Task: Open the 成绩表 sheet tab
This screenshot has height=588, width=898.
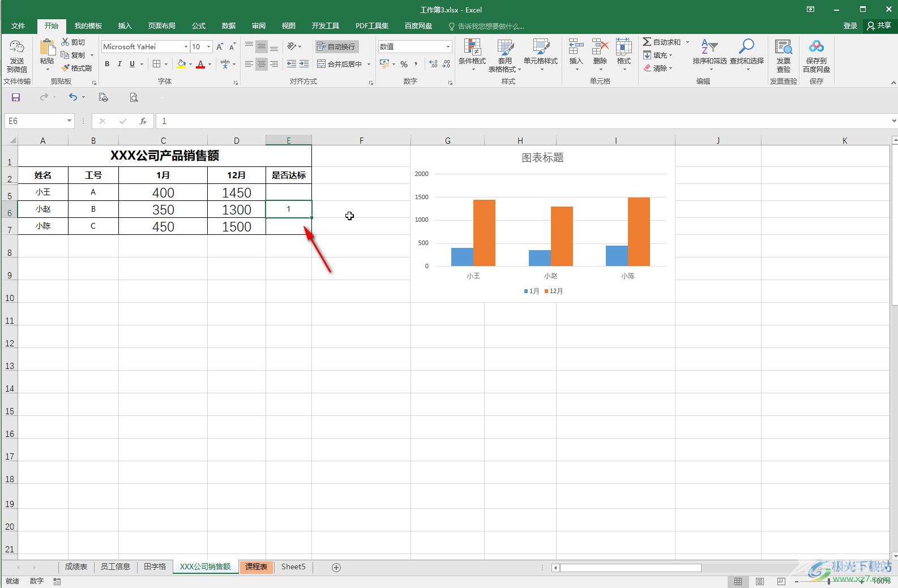Action: (76, 566)
